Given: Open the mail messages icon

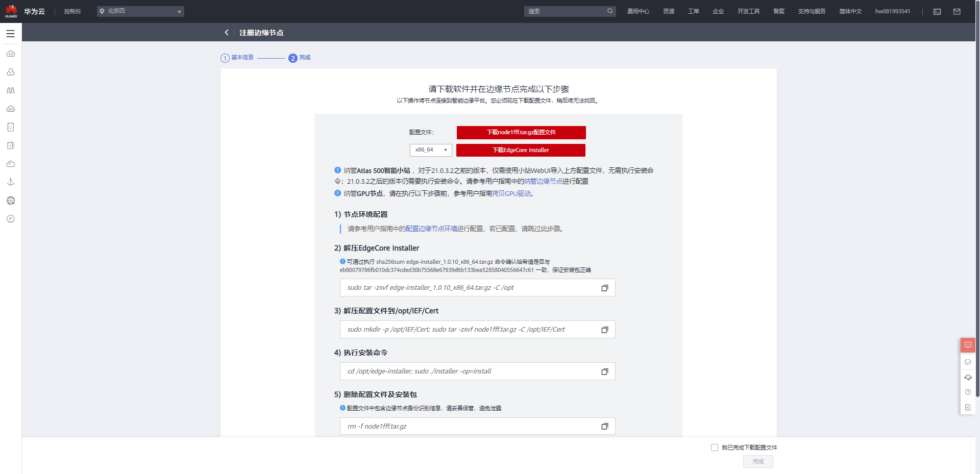Looking at the screenshot, I should pos(957,12).
